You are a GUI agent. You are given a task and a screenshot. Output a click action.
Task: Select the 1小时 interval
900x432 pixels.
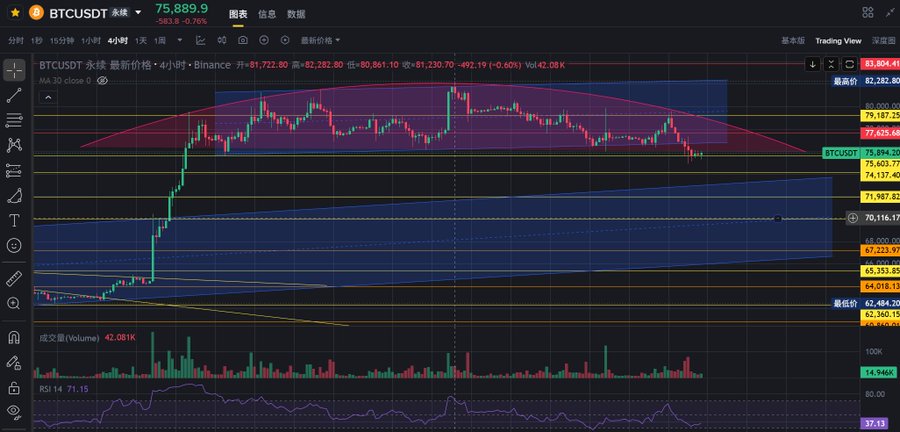(91, 41)
